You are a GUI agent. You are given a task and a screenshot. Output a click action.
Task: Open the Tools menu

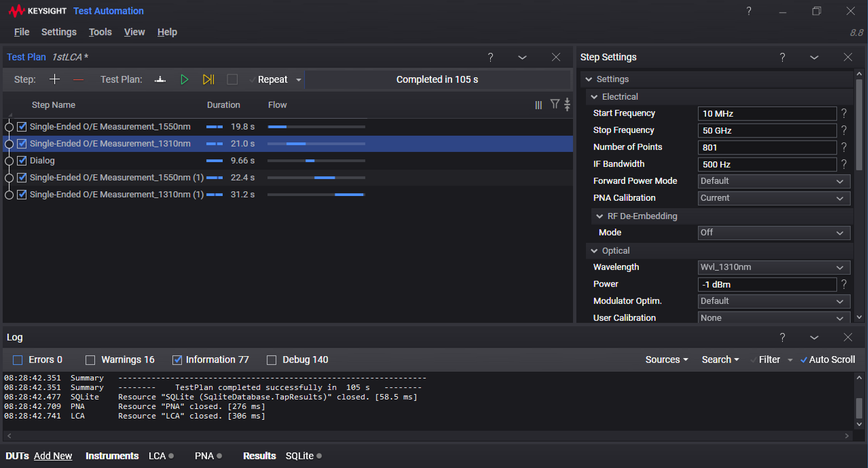100,32
